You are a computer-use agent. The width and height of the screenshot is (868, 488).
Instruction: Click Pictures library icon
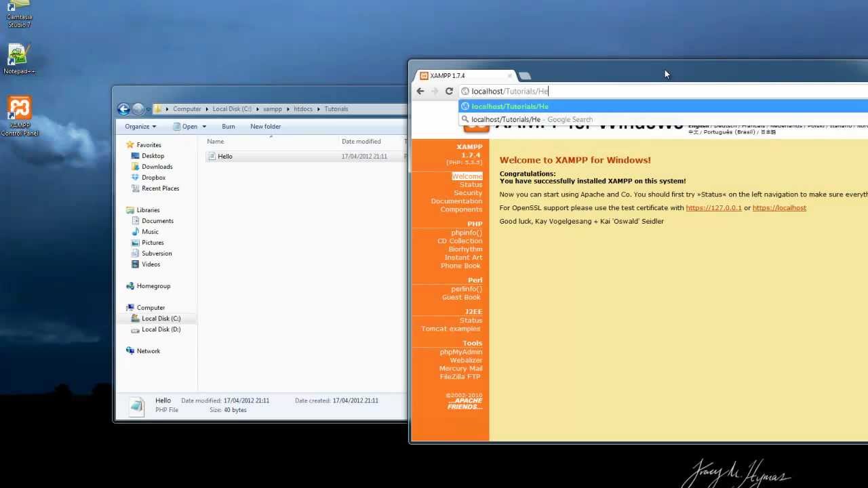(x=135, y=243)
